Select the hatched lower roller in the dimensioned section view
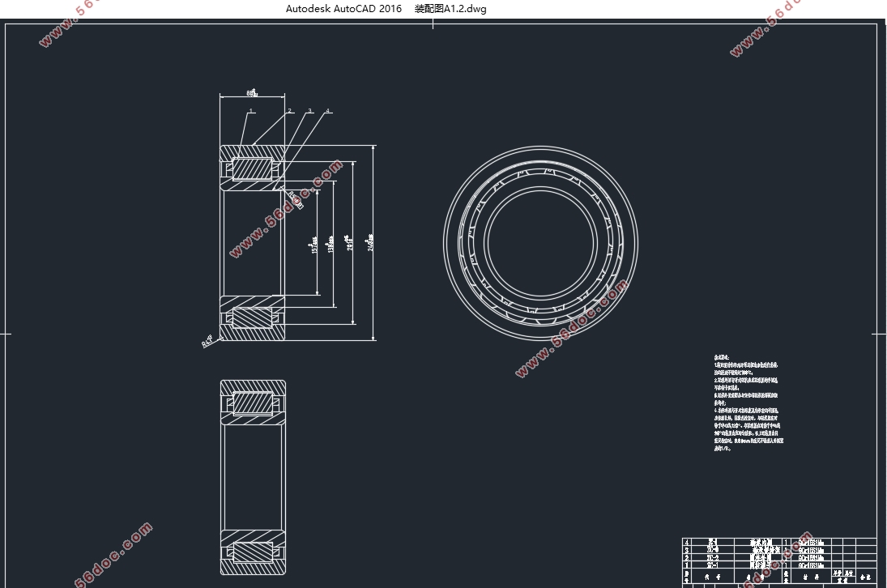 [253, 317]
